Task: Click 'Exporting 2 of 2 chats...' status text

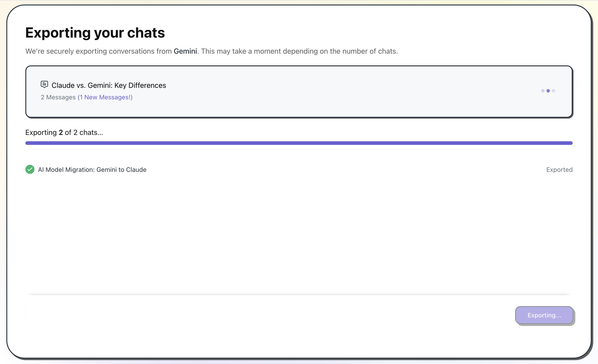Action: (64, 132)
